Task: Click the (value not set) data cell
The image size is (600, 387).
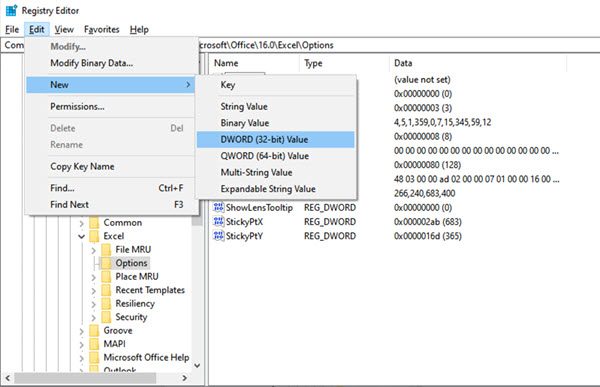Action: click(422, 80)
